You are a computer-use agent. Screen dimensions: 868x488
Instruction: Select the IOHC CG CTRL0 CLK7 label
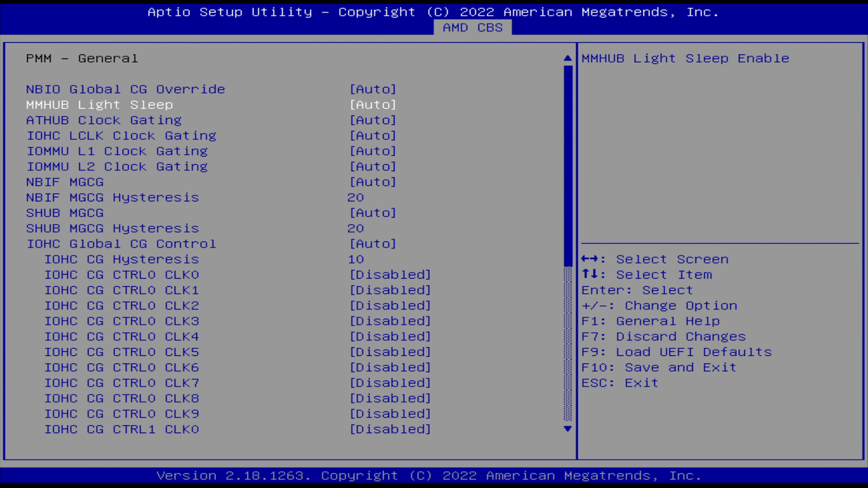coord(122,383)
